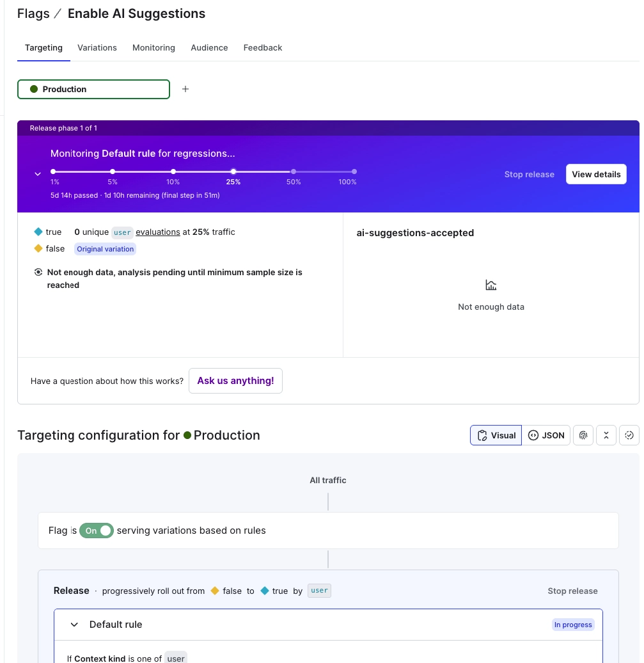This screenshot has height=663, width=644.
Task: Open the evaluations link
Action: click(x=157, y=232)
